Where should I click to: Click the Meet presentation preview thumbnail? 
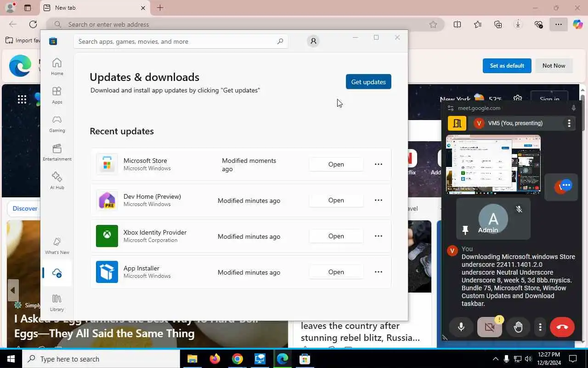point(493,165)
